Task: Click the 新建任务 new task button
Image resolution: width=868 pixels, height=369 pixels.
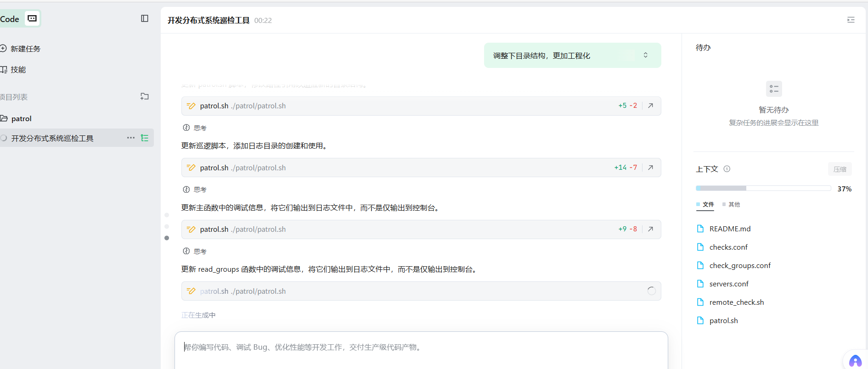Action: [x=25, y=49]
